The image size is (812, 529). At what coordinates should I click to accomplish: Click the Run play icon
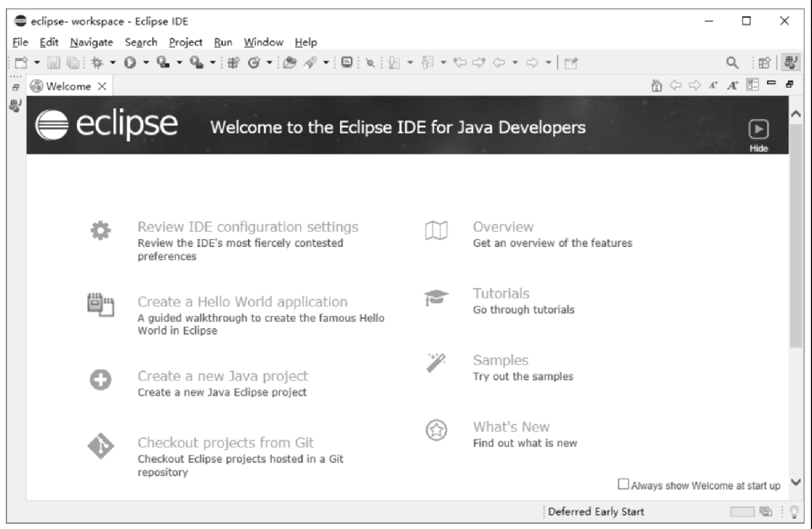[x=130, y=63]
